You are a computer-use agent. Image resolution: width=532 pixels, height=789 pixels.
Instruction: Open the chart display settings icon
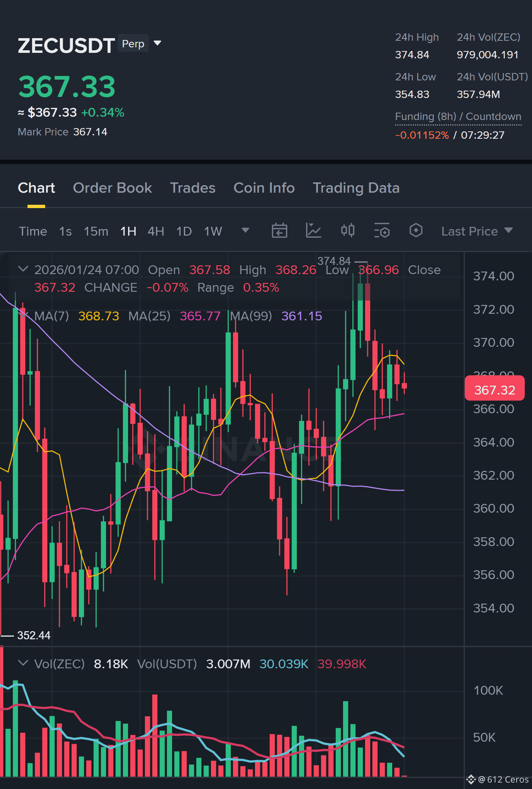[x=382, y=231]
